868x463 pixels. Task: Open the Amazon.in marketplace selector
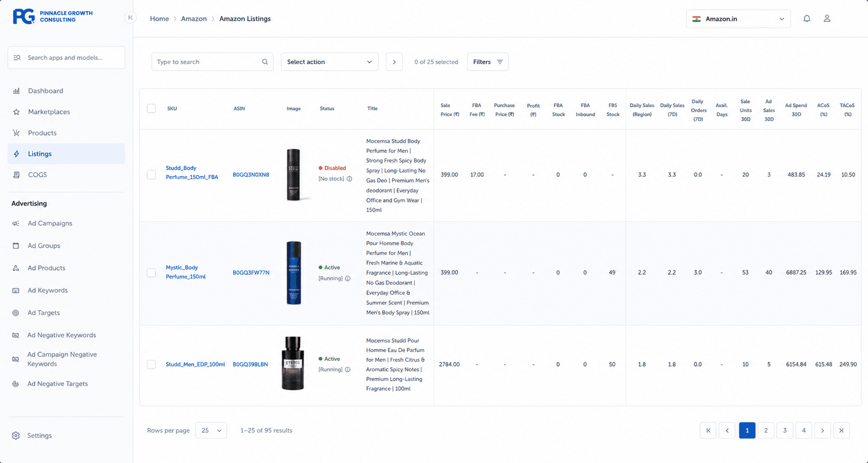[x=738, y=19]
